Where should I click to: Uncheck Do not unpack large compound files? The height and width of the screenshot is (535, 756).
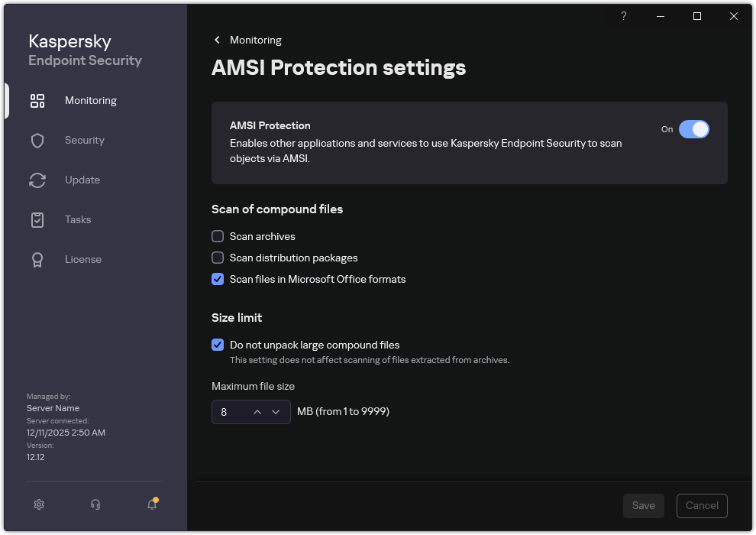pyautogui.click(x=218, y=345)
